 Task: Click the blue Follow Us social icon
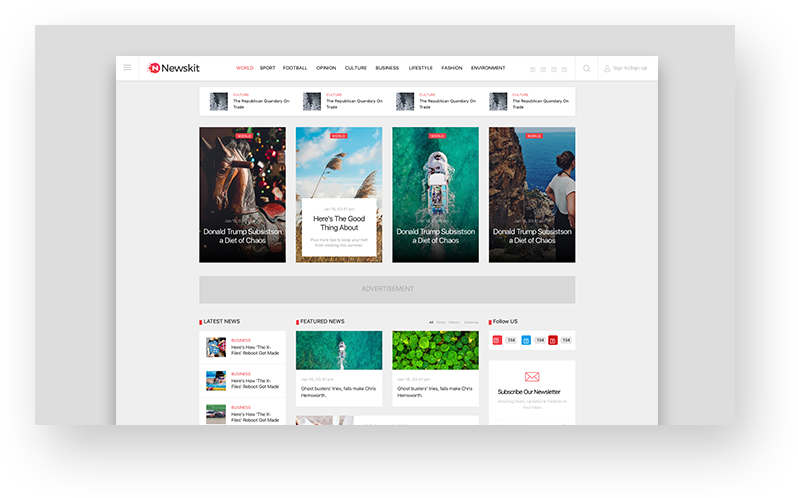point(526,340)
